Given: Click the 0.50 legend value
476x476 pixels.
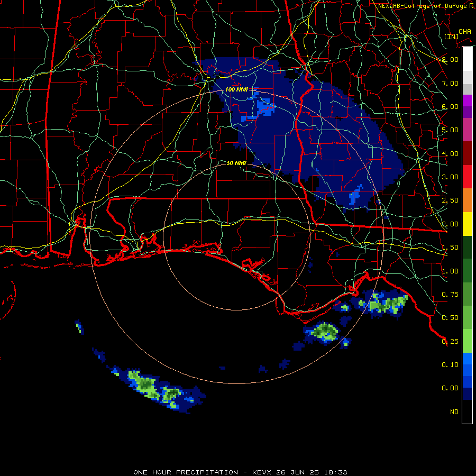Looking at the screenshot, I should click(x=450, y=318).
